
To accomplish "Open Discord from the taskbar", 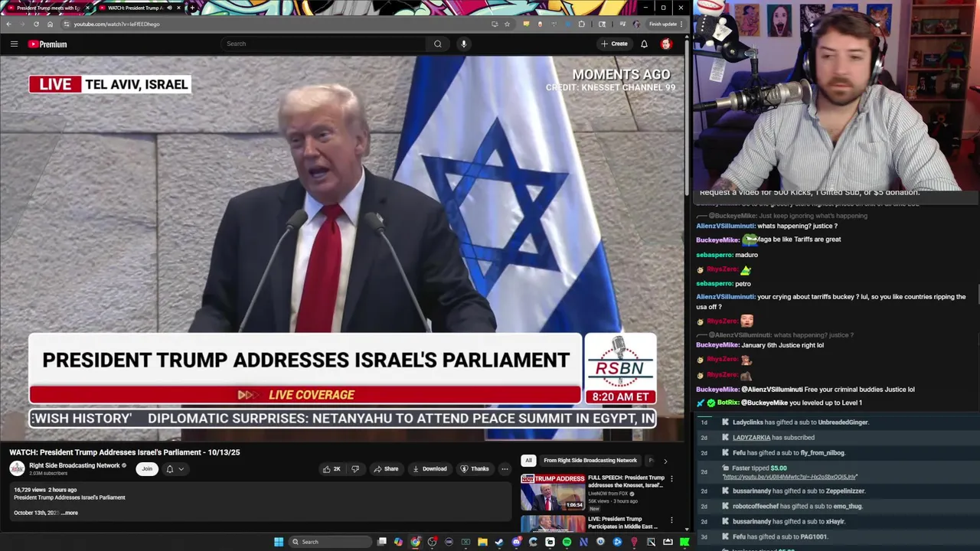I will pyautogui.click(x=516, y=542).
